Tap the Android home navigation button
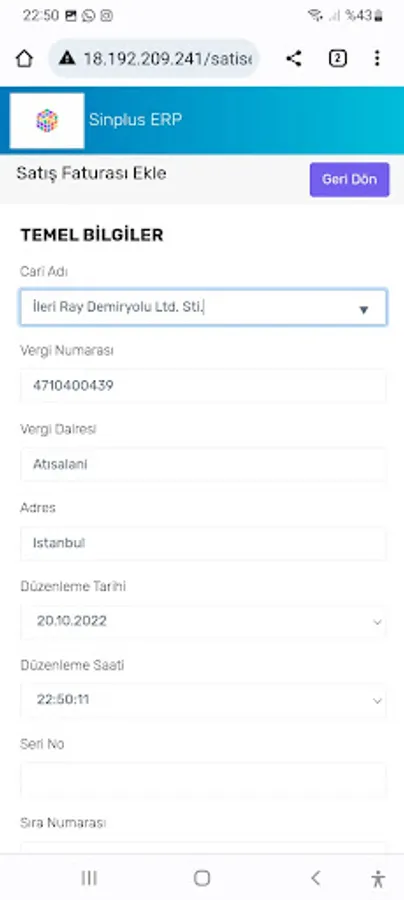The width and height of the screenshot is (404, 900). coord(202,878)
